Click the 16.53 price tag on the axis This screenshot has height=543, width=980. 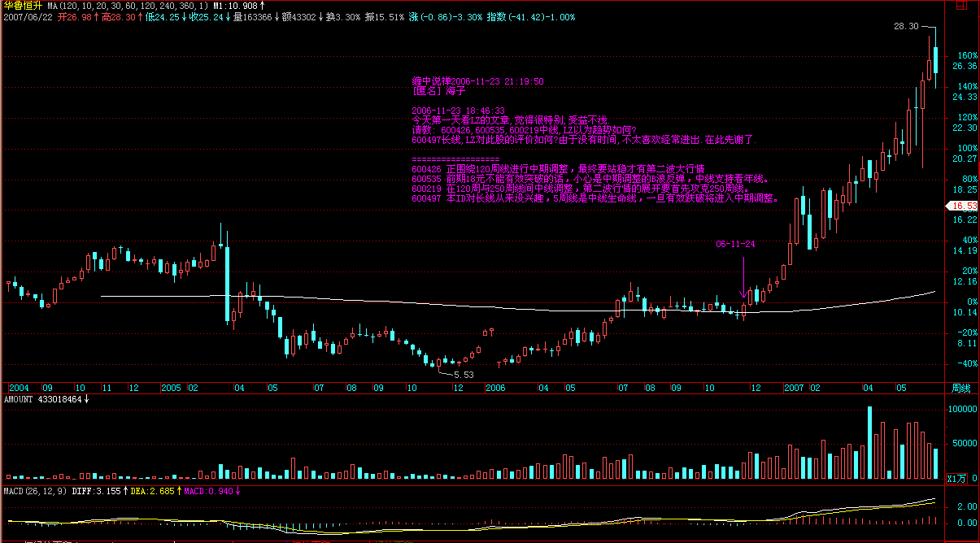[963, 206]
